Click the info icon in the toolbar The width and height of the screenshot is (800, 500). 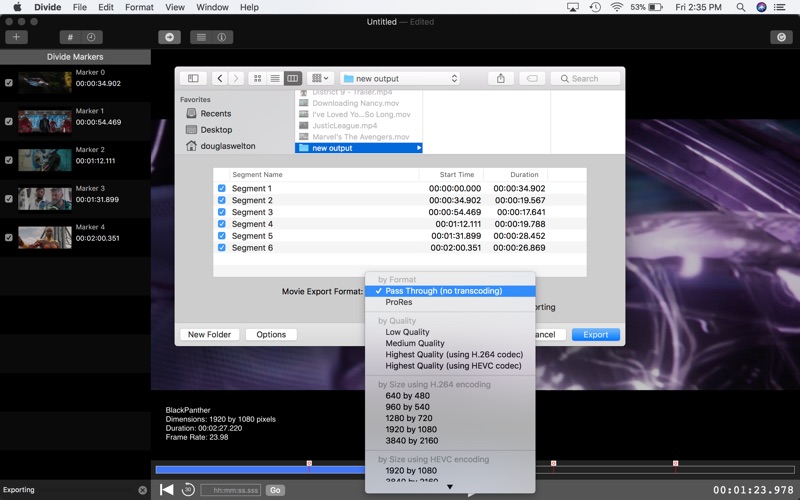point(222,37)
